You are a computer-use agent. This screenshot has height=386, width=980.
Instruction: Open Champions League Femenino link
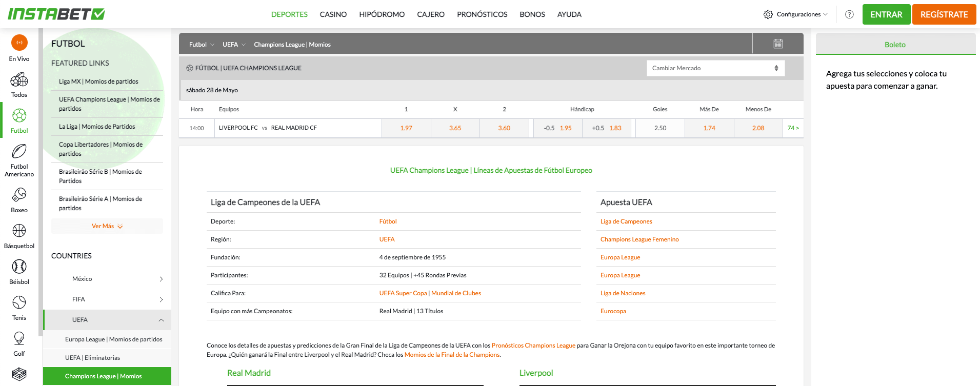[639, 239]
